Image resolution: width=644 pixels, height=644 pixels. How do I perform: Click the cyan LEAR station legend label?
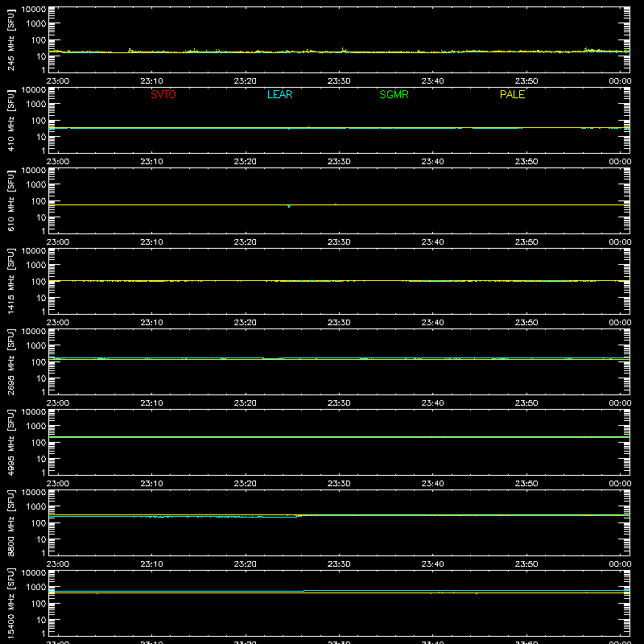[279, 94]
